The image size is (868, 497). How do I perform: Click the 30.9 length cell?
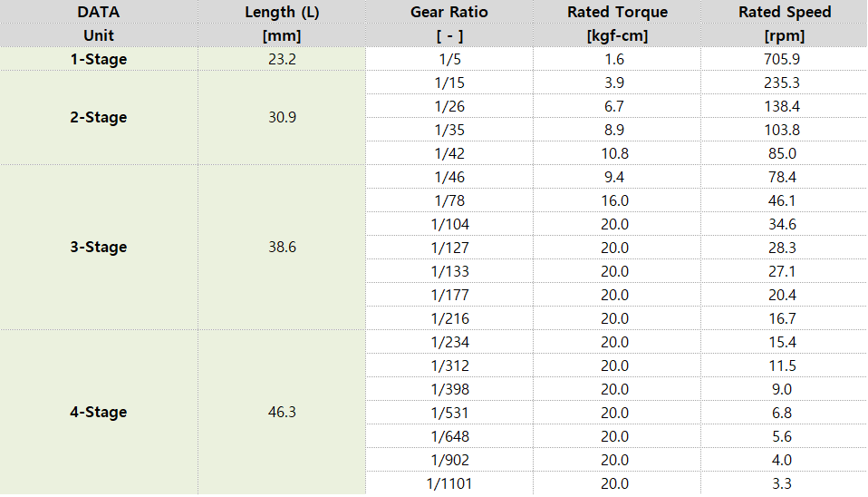click(282, 117)
